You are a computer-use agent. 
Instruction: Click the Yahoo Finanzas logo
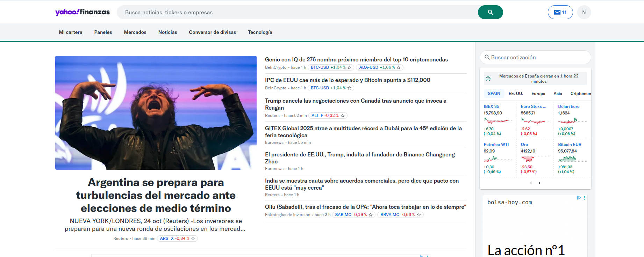click(x=83, y=12)
